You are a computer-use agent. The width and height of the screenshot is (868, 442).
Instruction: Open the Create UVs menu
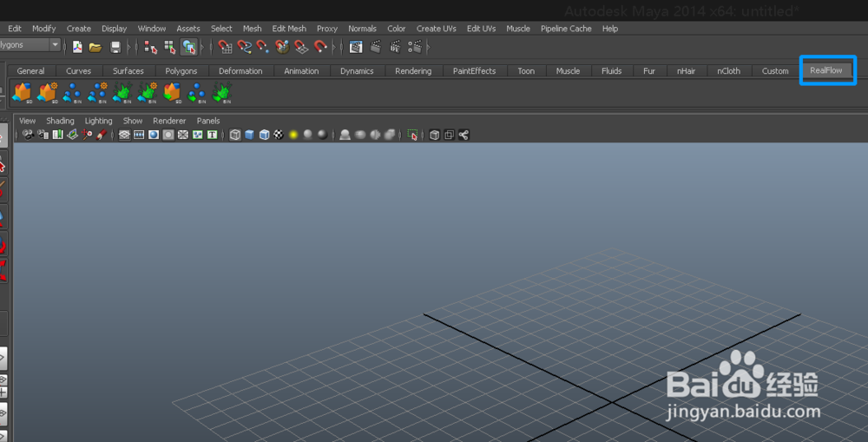pyautogui.click(x=437, y=29)
